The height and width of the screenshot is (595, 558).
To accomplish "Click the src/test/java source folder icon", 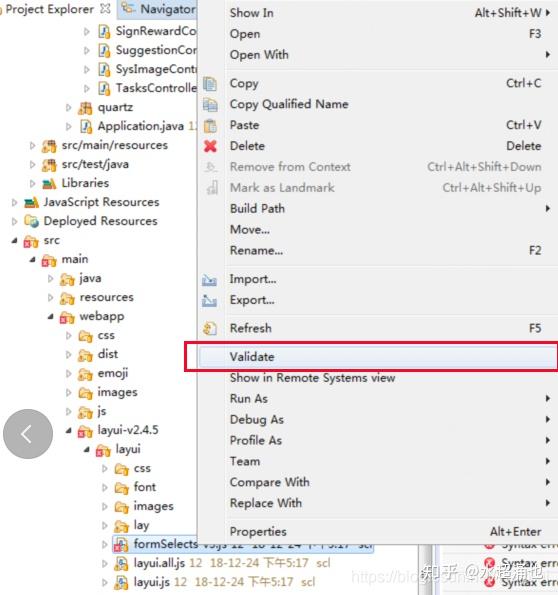I will [x=49, y=165].
